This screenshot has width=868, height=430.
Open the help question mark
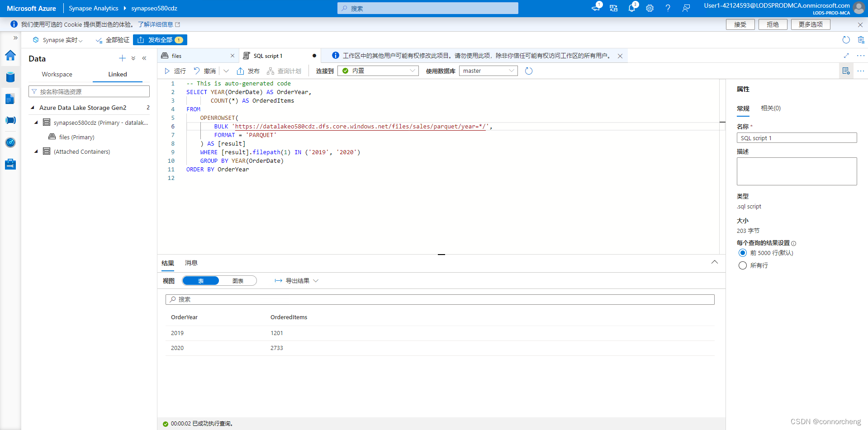click(x=668, y=8)
